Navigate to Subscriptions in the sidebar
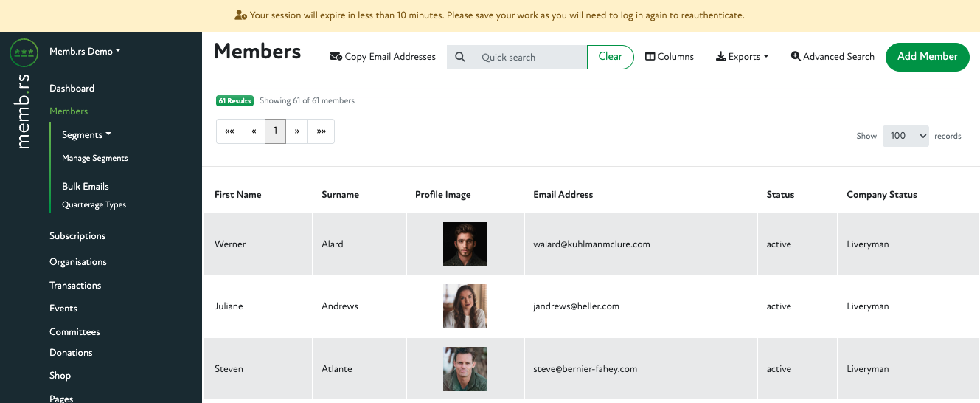Image resolution: width=980 pixels, height=403 pixels. (x=77, y=236)
